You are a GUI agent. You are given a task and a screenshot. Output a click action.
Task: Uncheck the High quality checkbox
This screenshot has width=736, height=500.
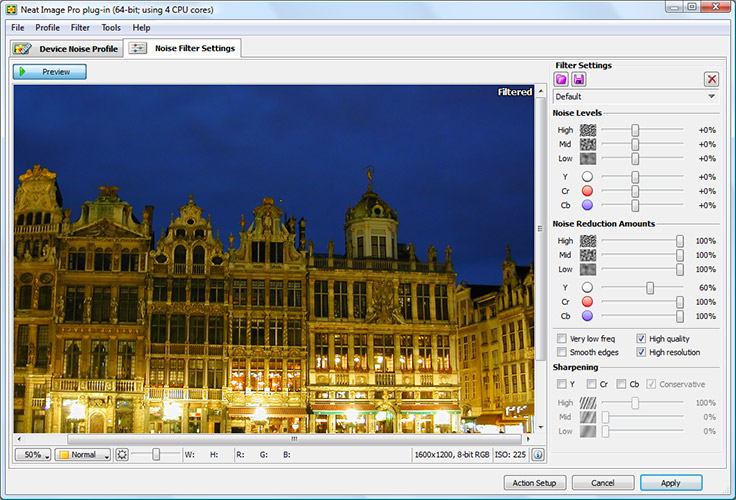click(x=641, y=338)
